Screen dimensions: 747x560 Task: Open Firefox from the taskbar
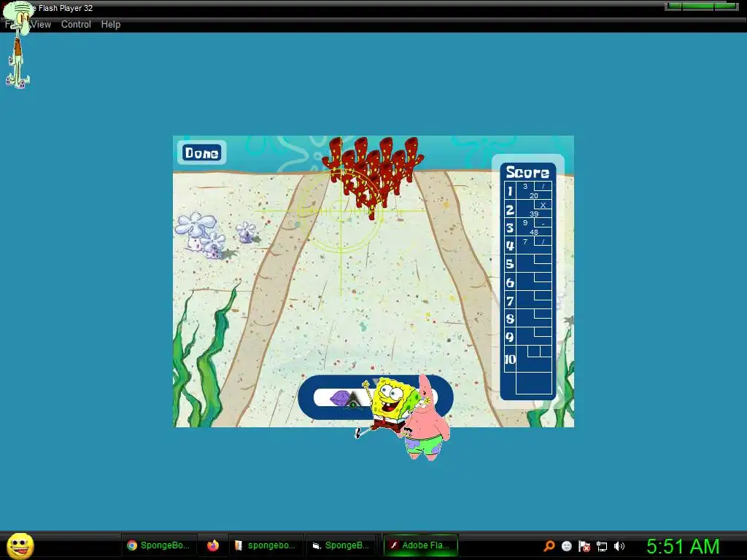213,545
